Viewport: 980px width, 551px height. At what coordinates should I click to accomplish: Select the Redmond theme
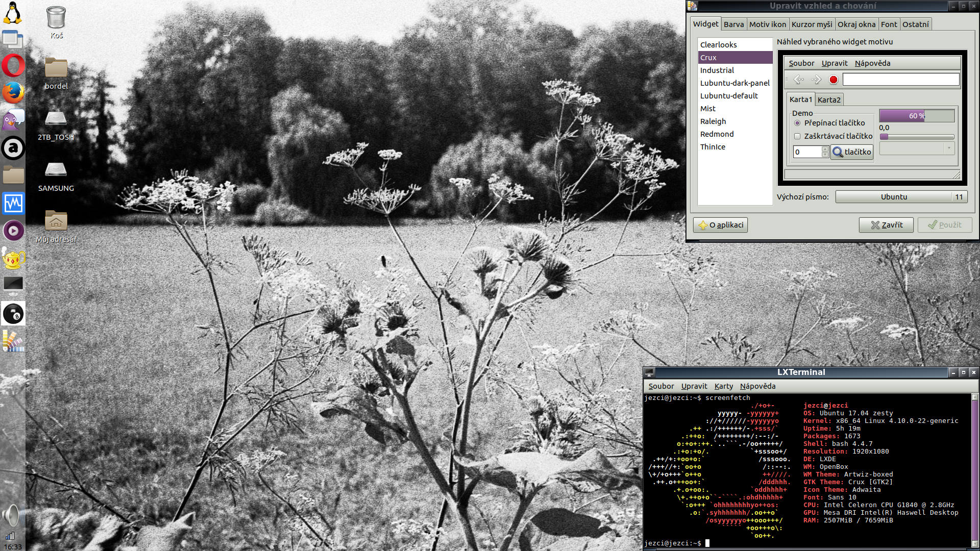(x=735, y=134)
